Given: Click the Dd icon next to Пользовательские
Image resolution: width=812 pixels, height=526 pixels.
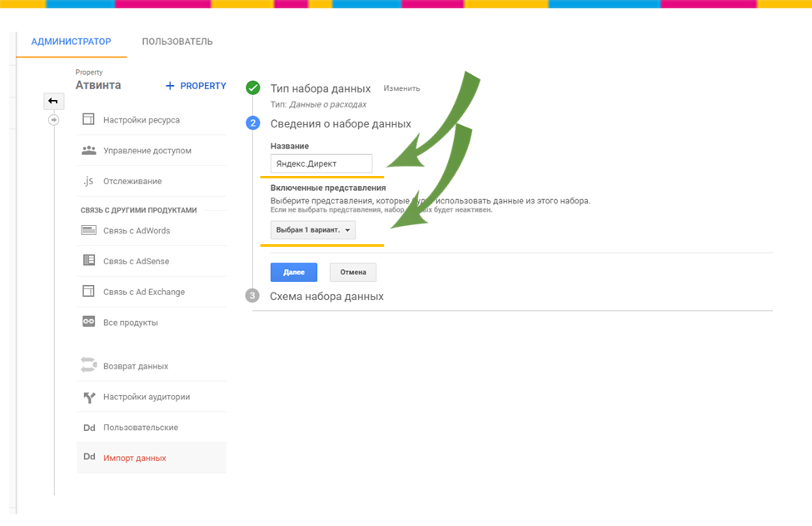Looking at the screenshot, I should 89,428.
